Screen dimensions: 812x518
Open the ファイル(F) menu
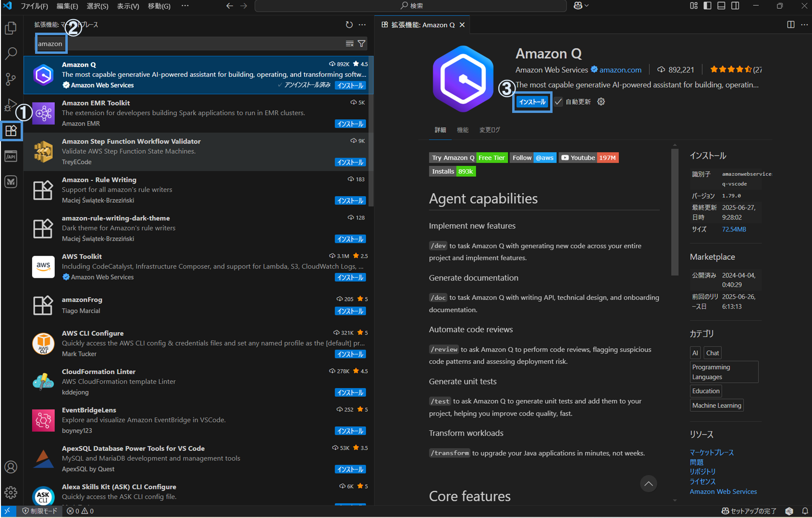point(34,6)
